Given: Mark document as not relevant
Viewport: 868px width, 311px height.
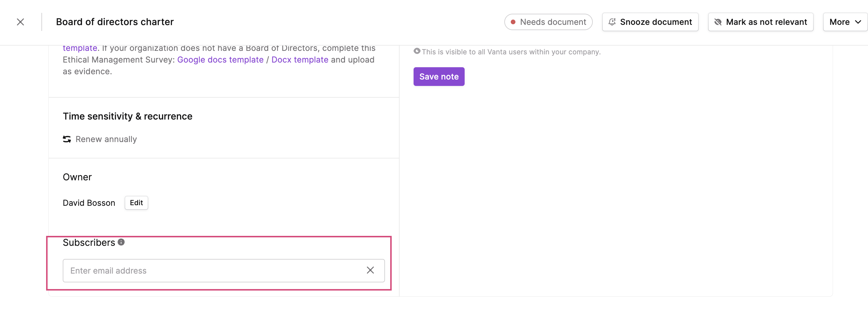Looking at the screenshot, I should (x=761, y=22).
